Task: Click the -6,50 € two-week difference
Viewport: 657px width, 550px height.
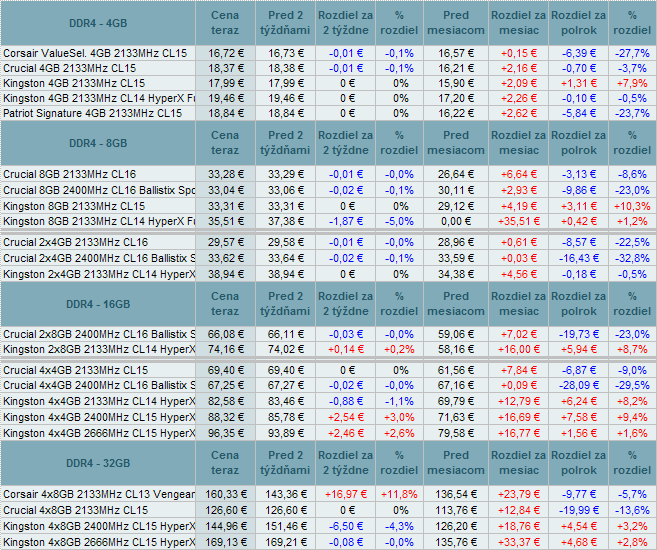Action: coord(346,526)
